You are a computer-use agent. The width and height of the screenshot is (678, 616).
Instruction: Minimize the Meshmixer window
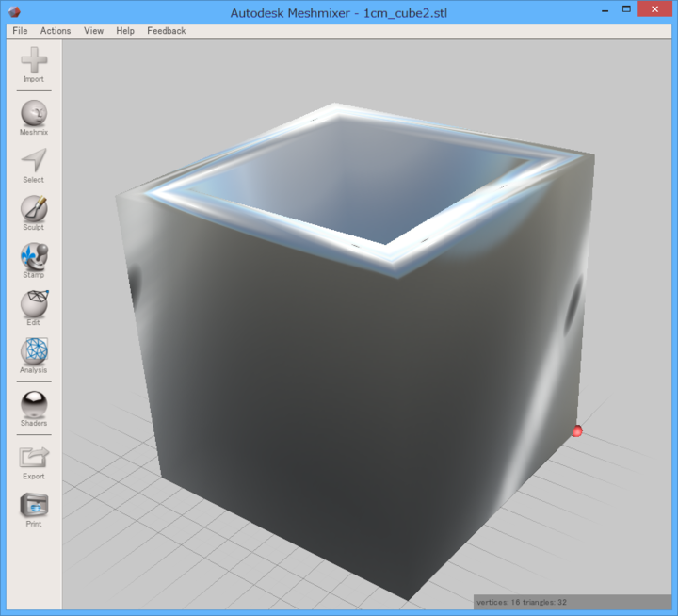[605, 10]
